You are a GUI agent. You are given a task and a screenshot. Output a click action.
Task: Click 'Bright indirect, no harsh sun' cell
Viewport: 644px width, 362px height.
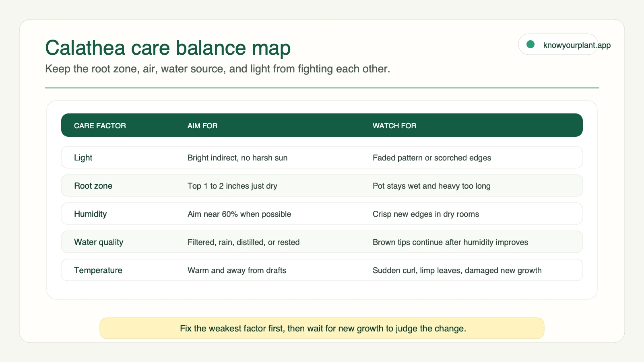(237, 158)
